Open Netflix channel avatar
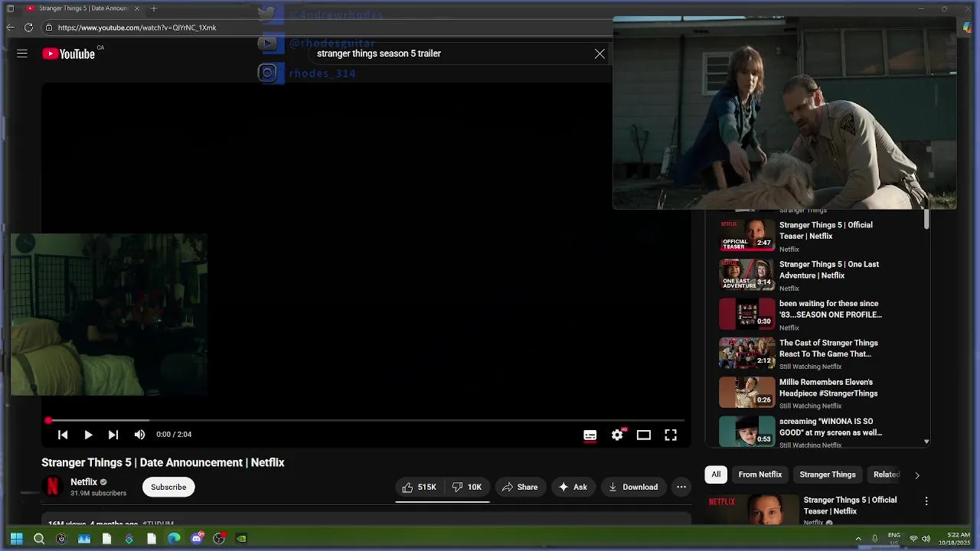 tap(53, 487)
